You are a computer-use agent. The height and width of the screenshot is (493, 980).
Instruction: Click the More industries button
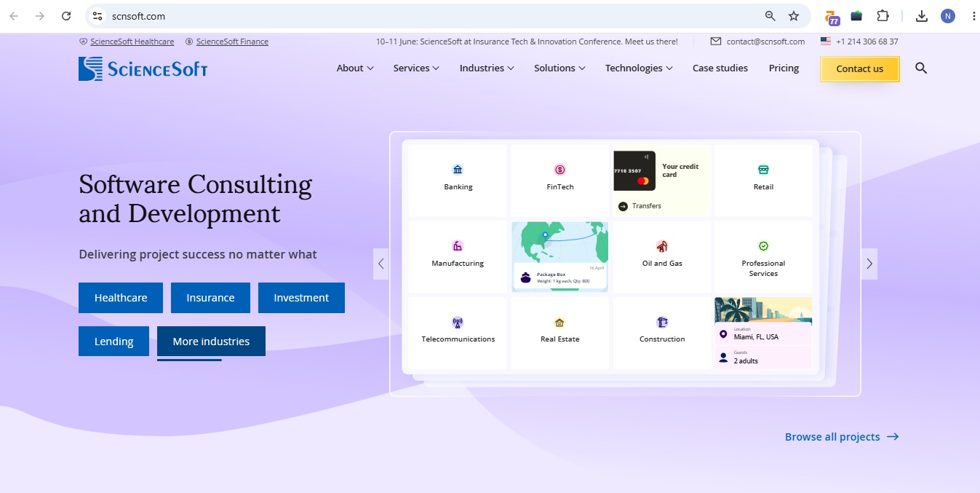pos(211,342)
